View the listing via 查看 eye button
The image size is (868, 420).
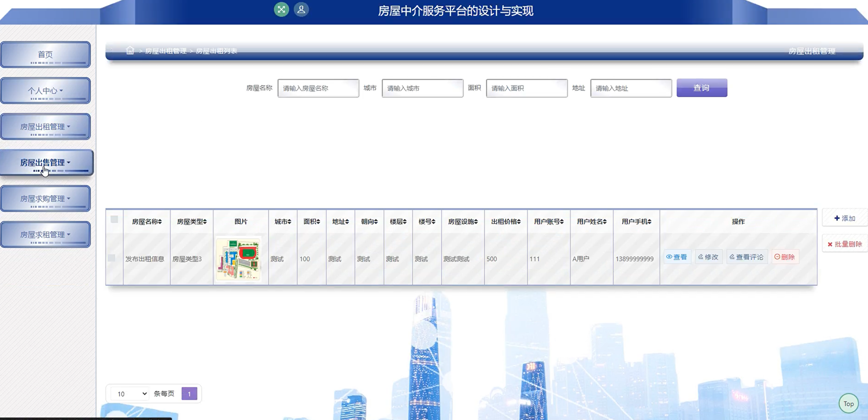click(677, 257)
